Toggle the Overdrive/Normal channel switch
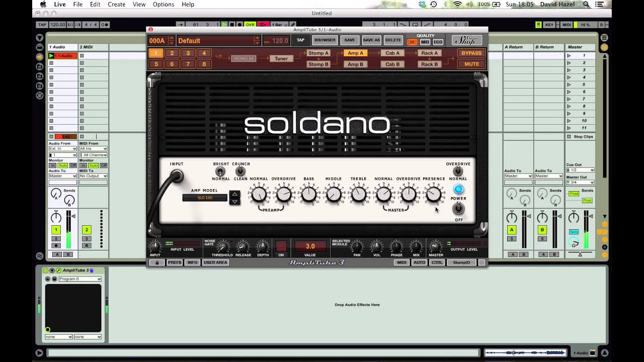Viewport: 644px width, 362px height. point(458,171)
